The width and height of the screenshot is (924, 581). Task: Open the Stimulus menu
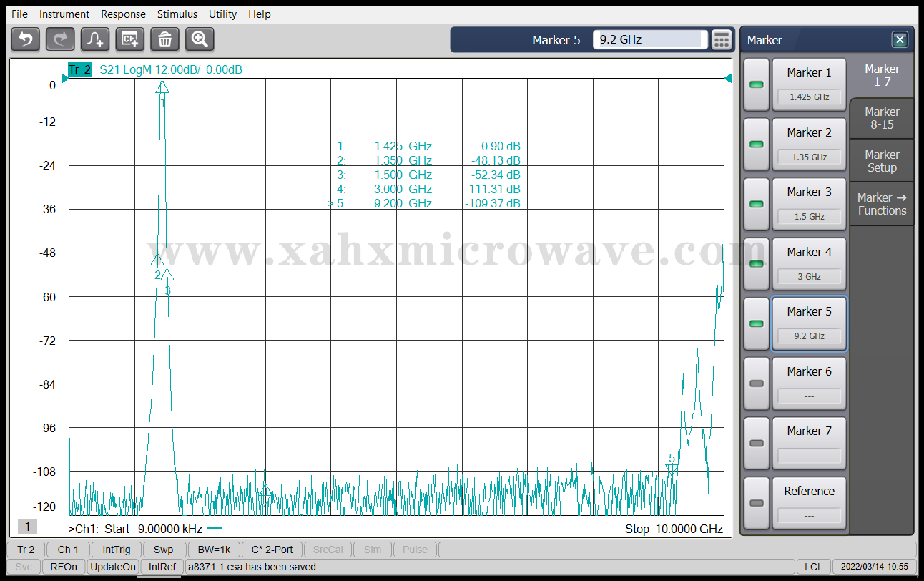pos(177,14)
